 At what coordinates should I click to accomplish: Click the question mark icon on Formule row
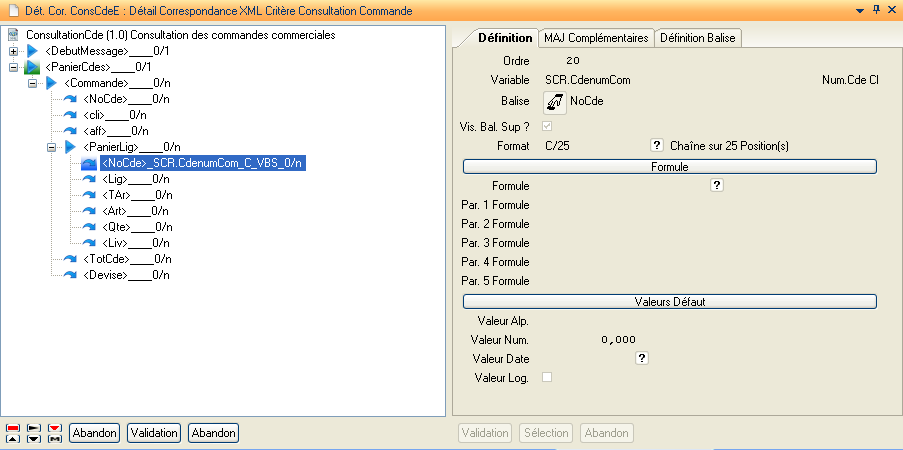[x=716, y=185]
